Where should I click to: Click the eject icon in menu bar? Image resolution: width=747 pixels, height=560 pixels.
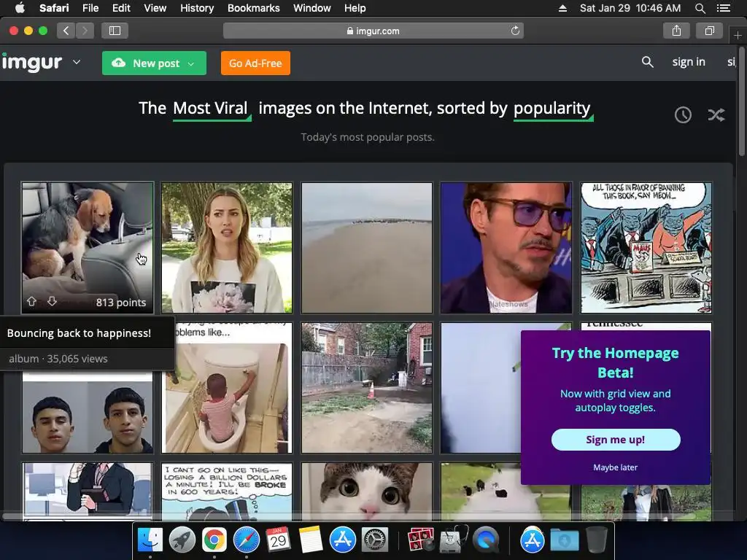pyautogui.click(x=562, y=8)
